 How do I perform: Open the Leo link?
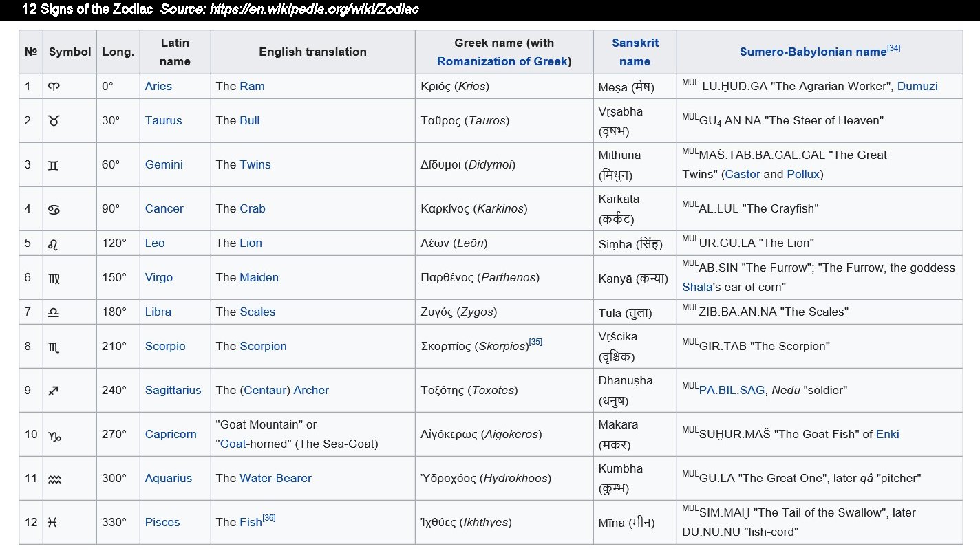pos(154,243)
